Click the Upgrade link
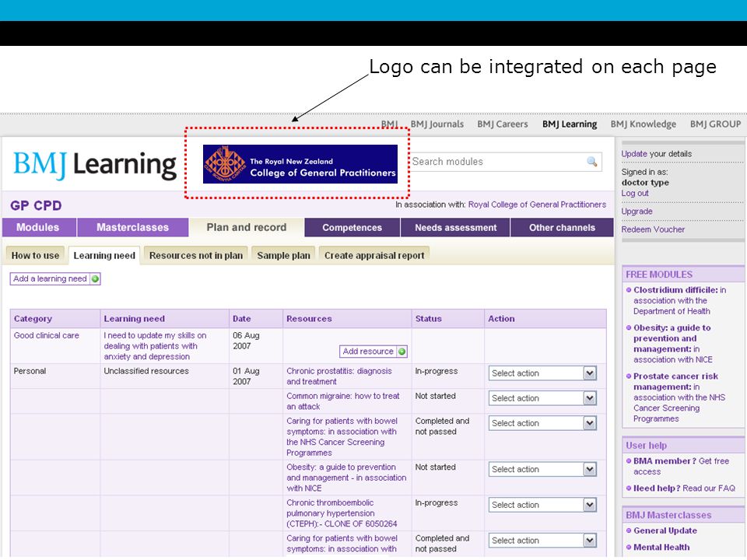Screen dimensions: 747x560 637,211
